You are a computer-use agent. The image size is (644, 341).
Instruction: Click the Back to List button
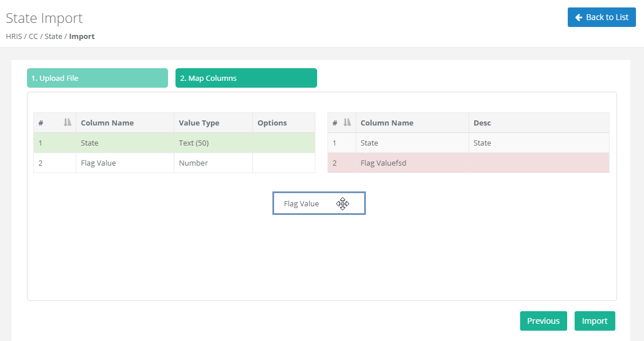(x=602, y=17)
